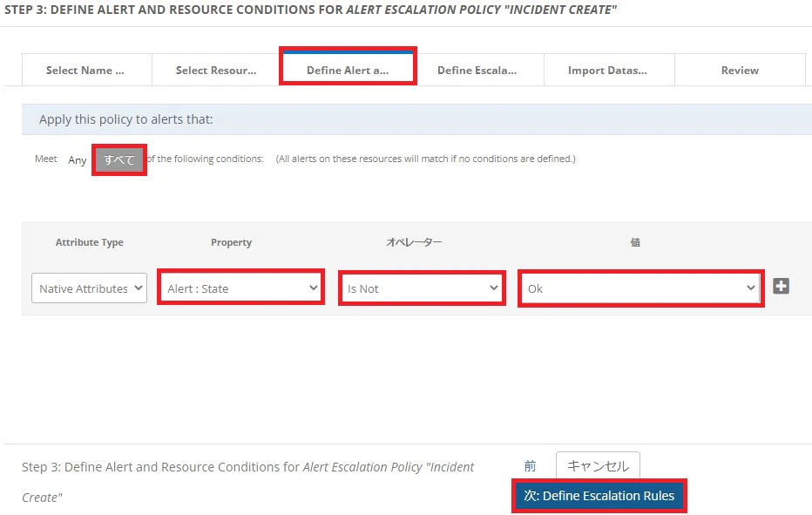
Task: Click the キャンセル cancel button
Action: [x=599, y=466]
